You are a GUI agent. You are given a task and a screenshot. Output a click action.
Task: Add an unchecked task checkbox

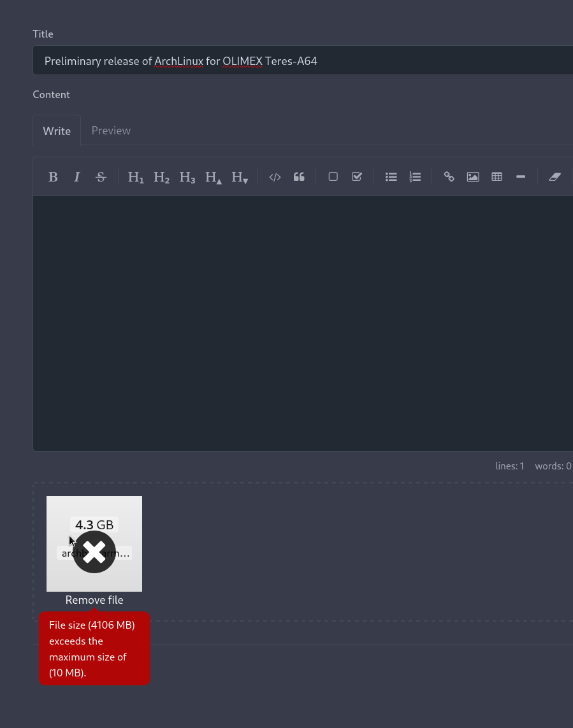pyautogui.click(x=333, y=177)
